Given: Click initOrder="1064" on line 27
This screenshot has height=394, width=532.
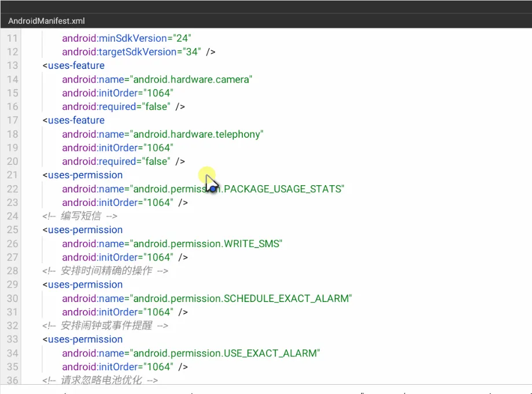Looking at the screenshot, I should 118,257.
